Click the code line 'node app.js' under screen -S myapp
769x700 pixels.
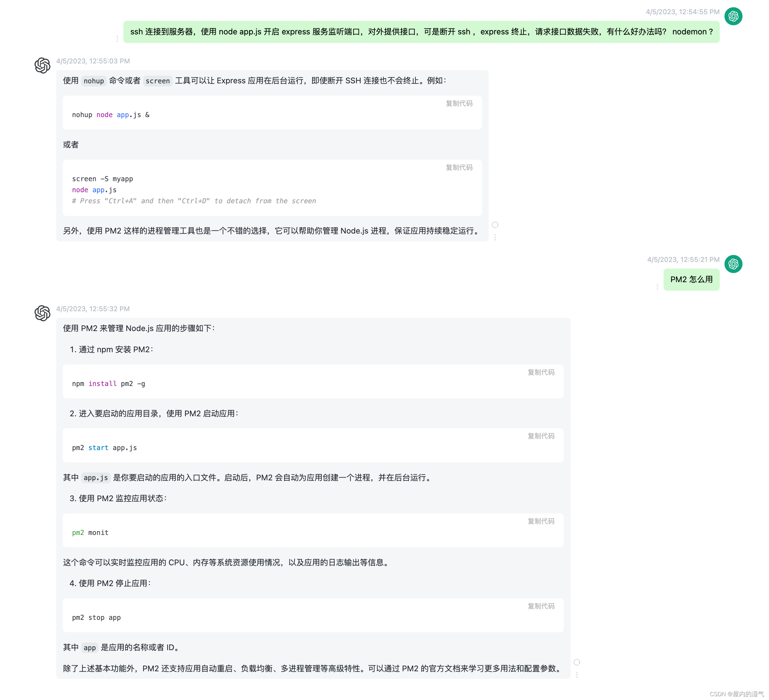click(94, 190)
